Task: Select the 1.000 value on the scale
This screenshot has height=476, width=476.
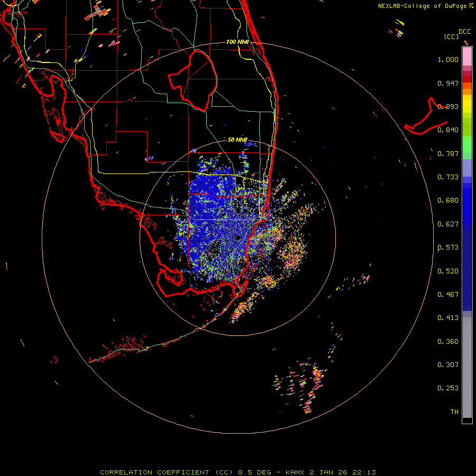Action: point(448,59)
